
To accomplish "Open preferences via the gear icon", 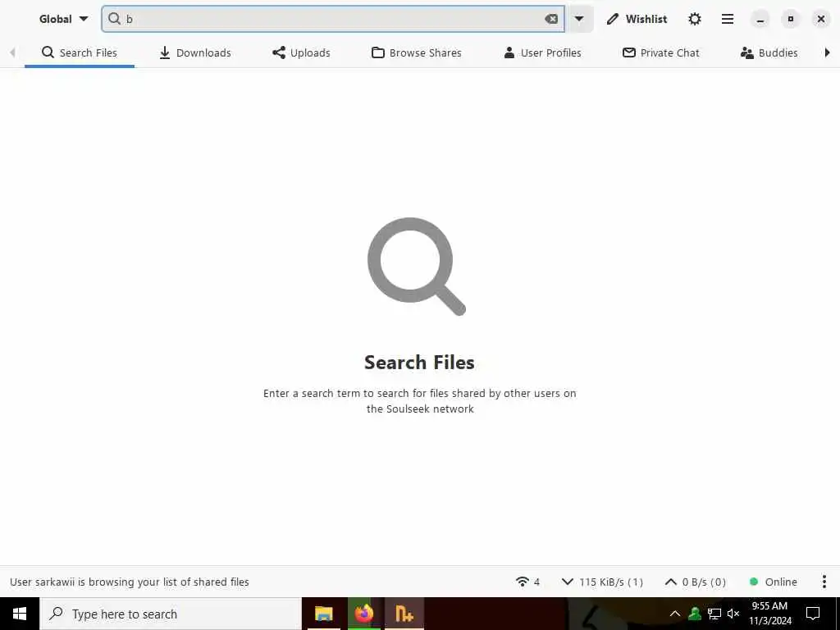I will (695, 19).
